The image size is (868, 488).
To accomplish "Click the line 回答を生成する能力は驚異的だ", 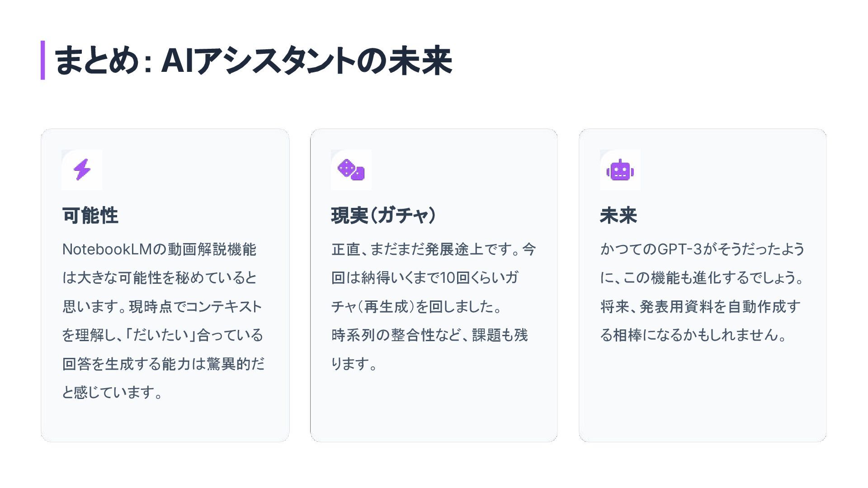I will click(163, 364).
